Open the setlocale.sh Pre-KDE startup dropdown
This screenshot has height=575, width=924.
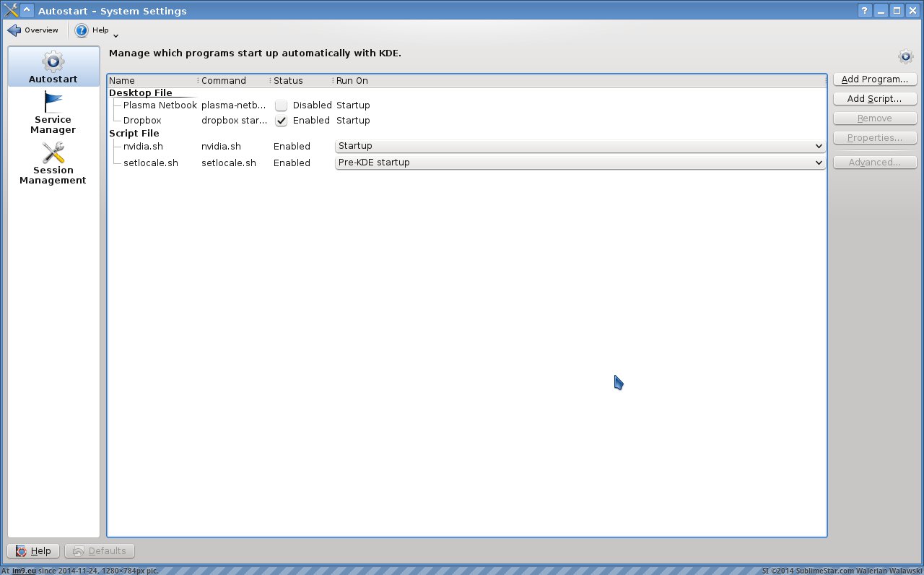pos(580,163)
